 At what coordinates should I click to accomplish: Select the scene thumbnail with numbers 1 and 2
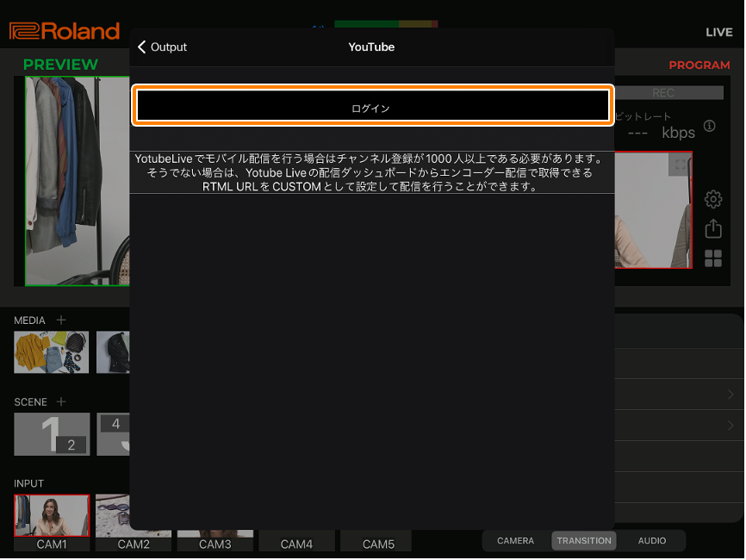pos(52,434)
